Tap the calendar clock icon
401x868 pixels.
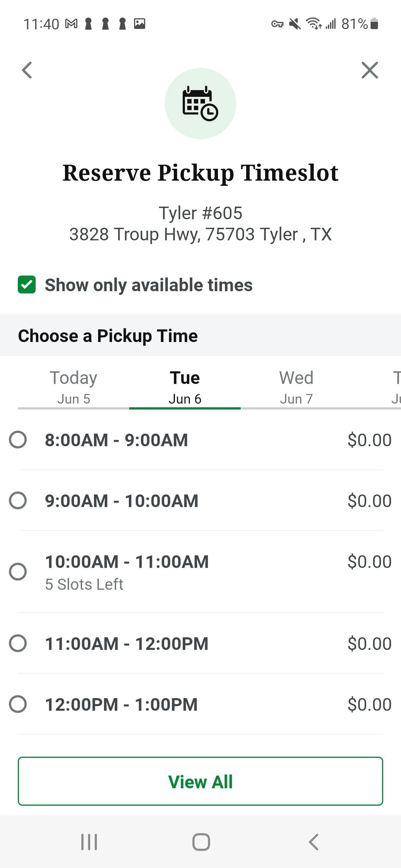pos(200,103)
